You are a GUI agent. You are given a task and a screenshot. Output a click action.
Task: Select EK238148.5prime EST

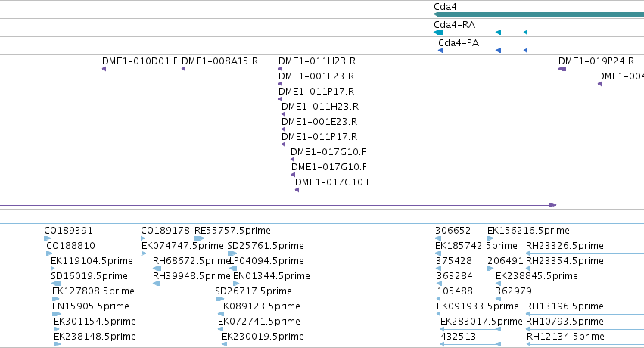95,337
